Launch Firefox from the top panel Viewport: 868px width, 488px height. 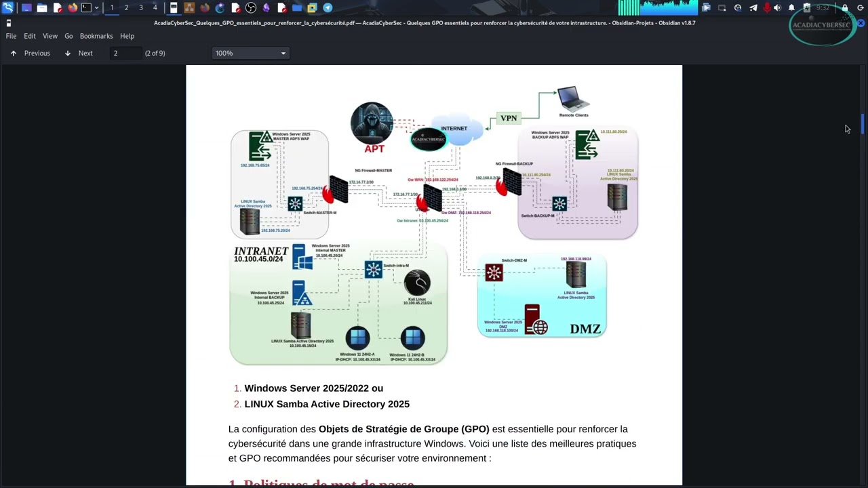pos(73,7)
